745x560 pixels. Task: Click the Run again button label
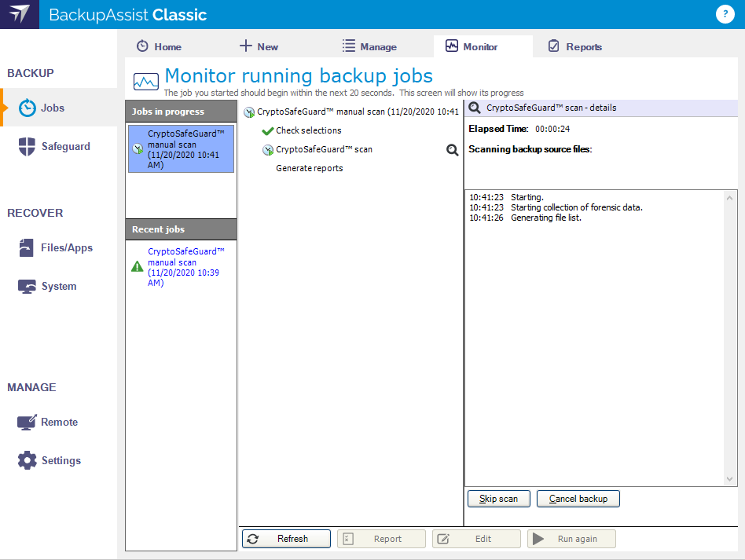point(578,539)
